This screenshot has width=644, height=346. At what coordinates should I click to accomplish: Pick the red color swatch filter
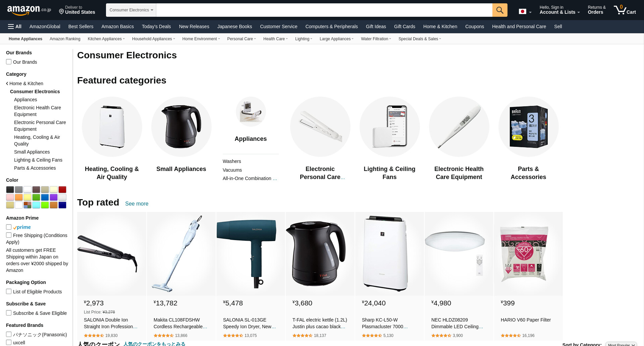pyautogui.click(x=62, y=189)
